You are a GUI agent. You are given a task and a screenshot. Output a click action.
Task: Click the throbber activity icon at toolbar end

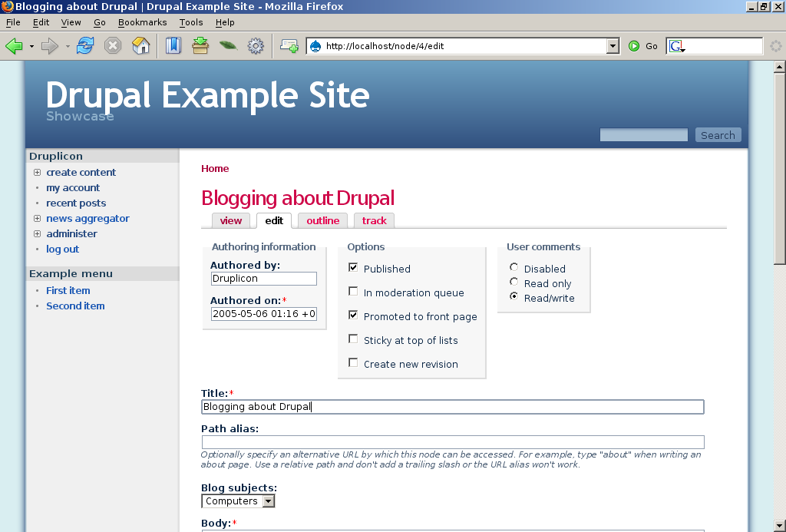(x=775, y=46)
